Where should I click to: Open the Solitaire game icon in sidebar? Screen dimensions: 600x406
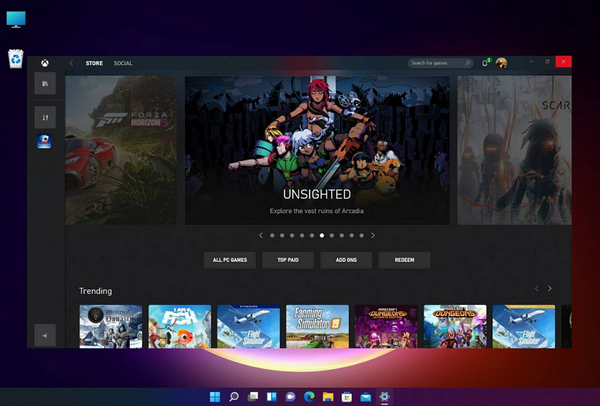coord(45,141)
